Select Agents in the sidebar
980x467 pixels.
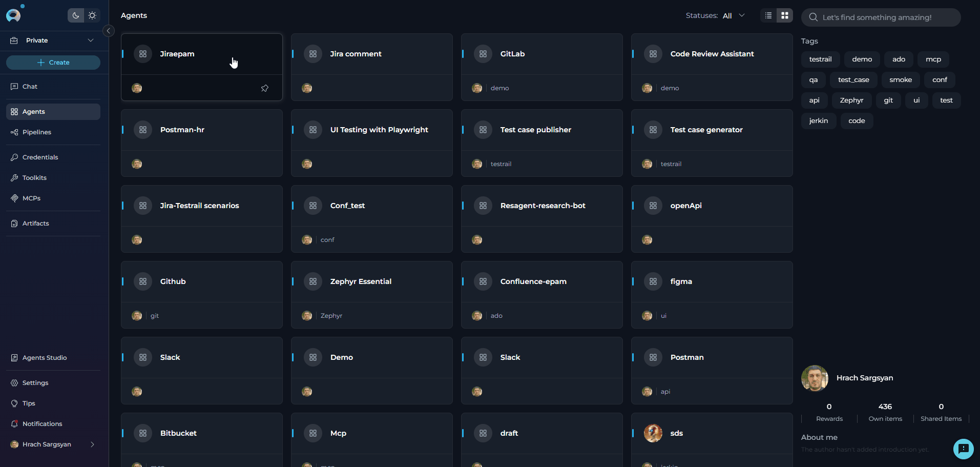pyautogui.click(x=53, y=112)
